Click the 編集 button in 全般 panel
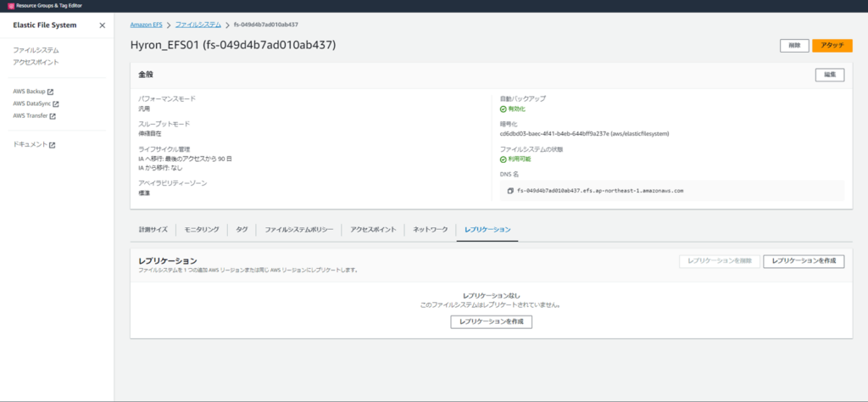Image resolution: width=868 pixels, height=402 pixels. pyautogui.click(x=830, y=75)
